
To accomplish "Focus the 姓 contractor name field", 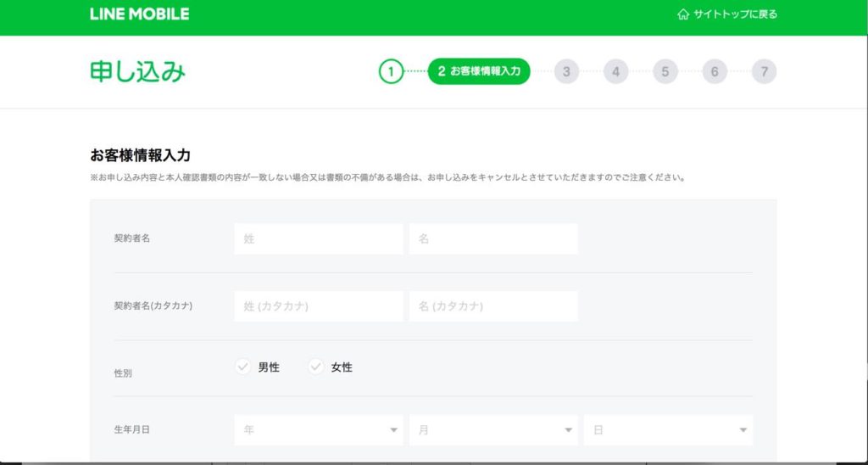I will click(x=319, y=239).
